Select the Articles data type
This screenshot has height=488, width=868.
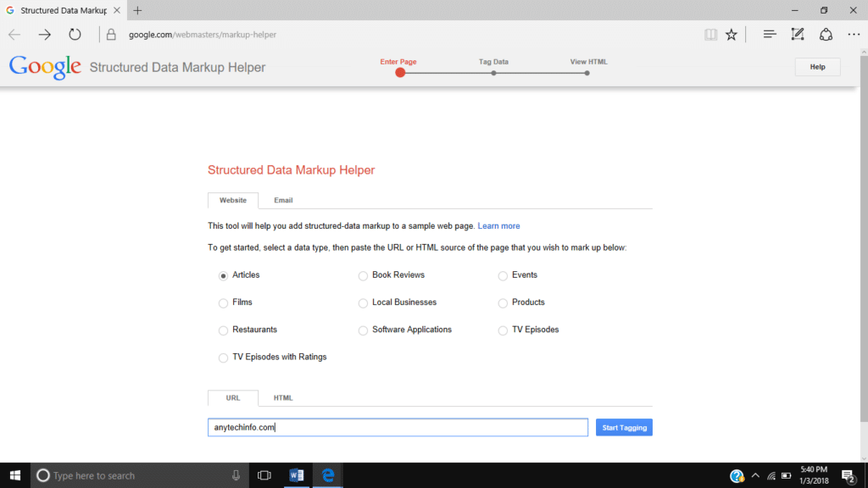click(223, 275)
